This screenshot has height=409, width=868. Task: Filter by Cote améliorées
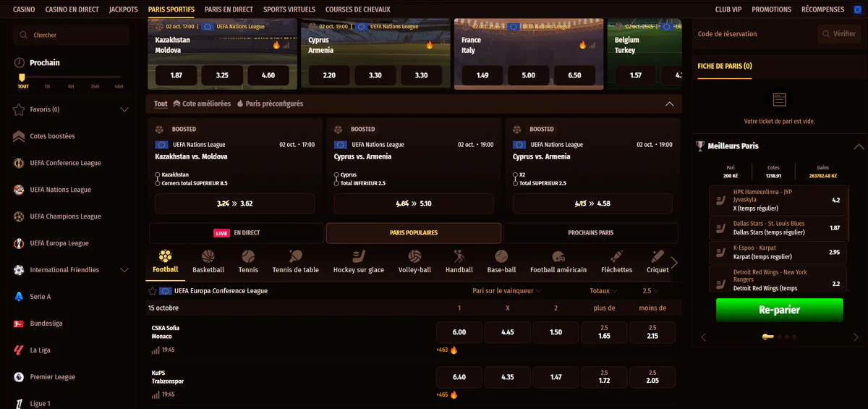point(202,104)
